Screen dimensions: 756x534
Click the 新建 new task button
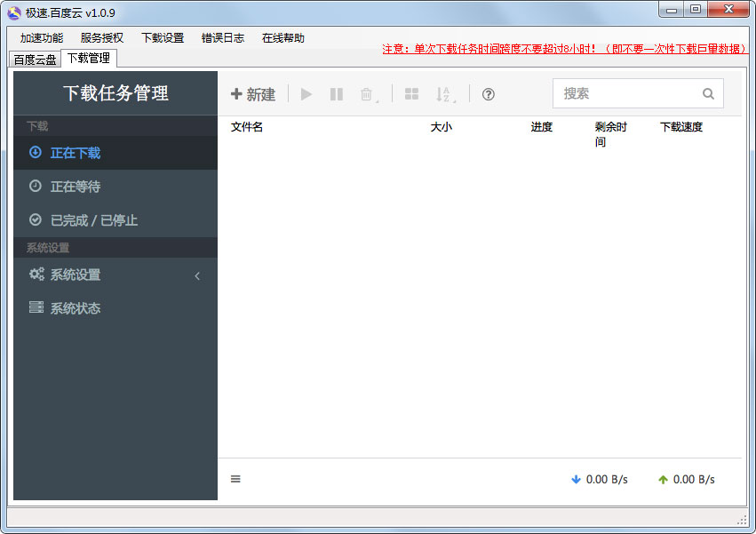pyautogui.click(x=253, y=94)
